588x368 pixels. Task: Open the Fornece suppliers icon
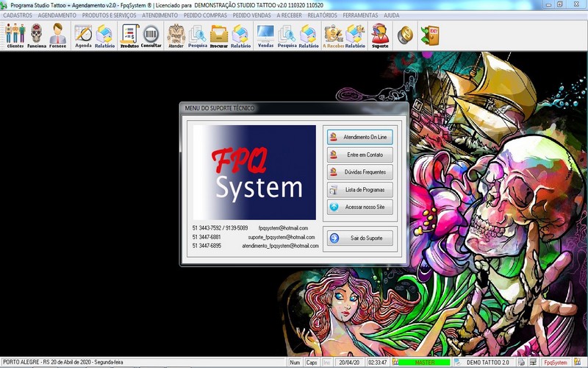click(57, 35)
